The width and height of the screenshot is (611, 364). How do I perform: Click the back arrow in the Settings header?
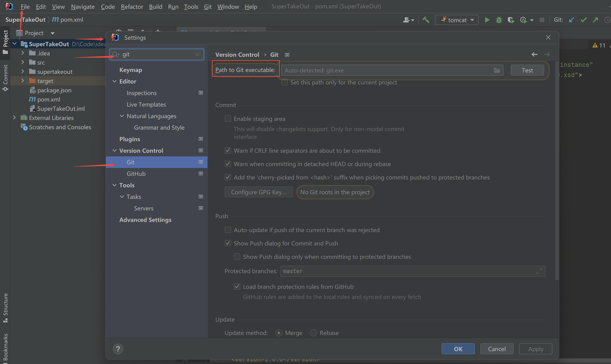pos(534,54)
